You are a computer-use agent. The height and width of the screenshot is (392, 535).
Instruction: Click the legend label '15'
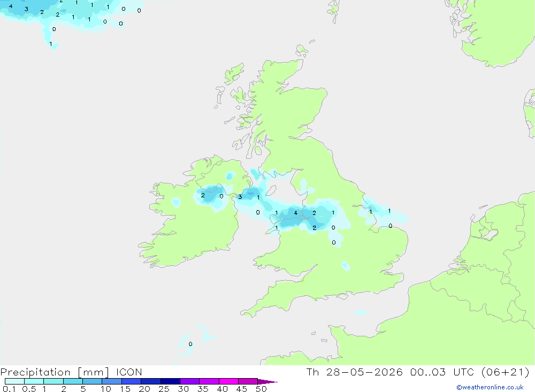coord(125,389)
